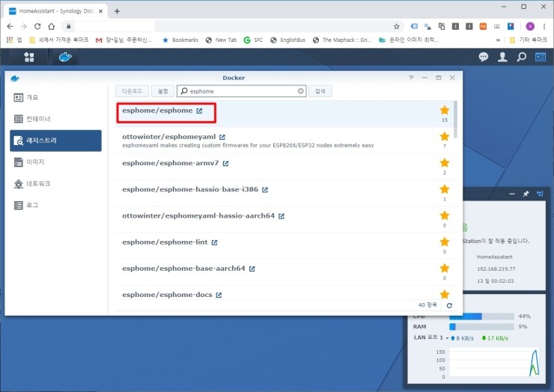Click the star icon of esphome/esphome-lint
The width and height of the screenshot is (554, 392).
click(445, 242)
